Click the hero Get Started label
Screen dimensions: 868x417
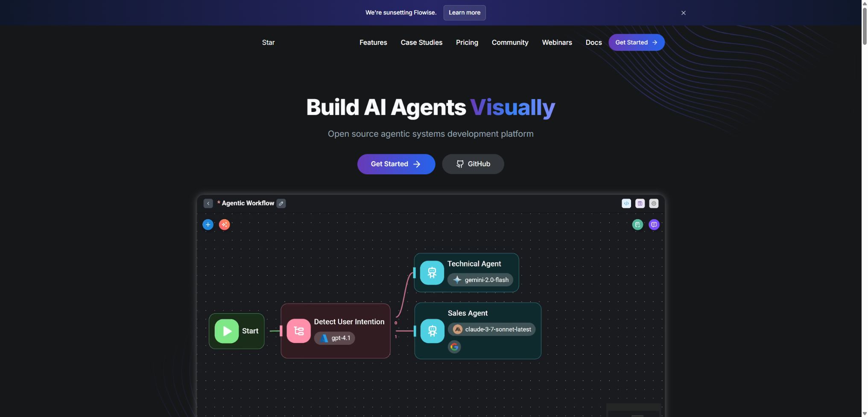pyautogui.click(x=389, y=164)
